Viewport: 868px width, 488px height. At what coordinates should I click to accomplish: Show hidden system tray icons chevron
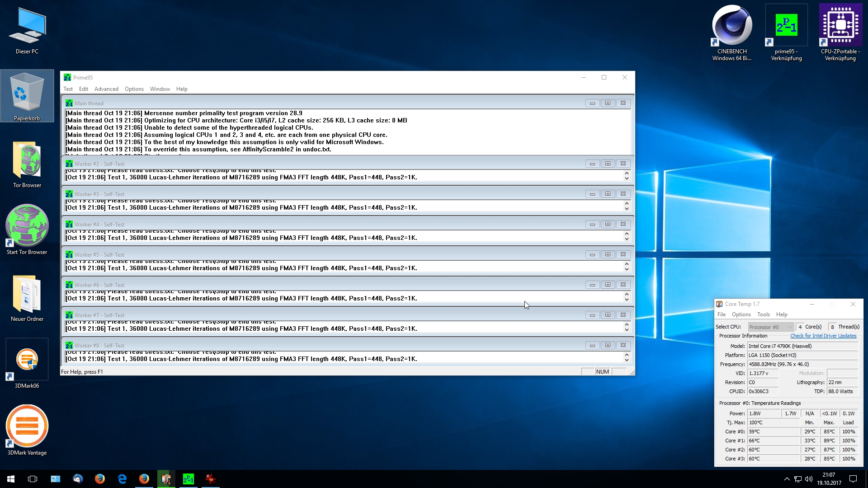[x=787, y=479]
